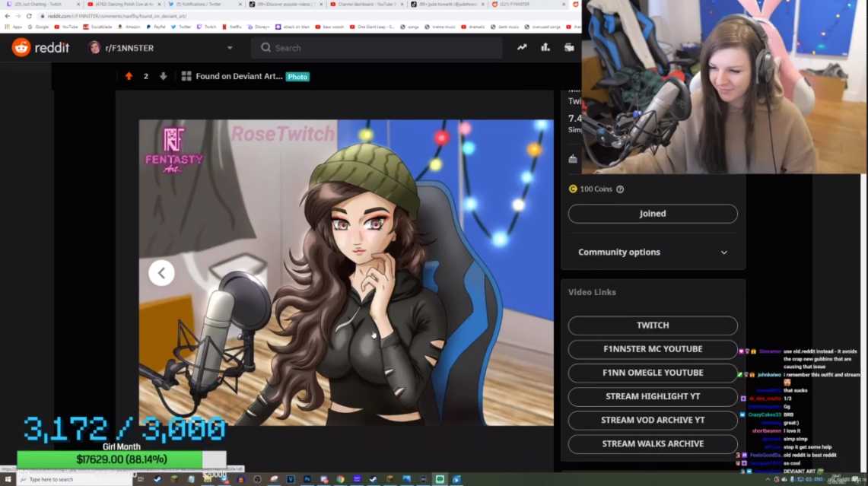Open the Apps bookmarks shortcut

click(14, 27)
